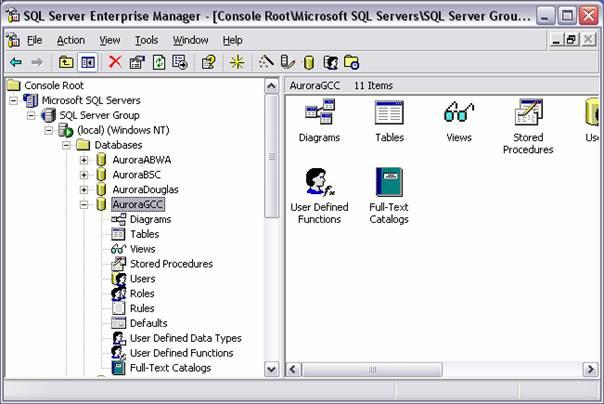Viewport: 604px width, 404px height.
Task: Click right pane horizontal scroll right arrow
Action: [591, 370]
